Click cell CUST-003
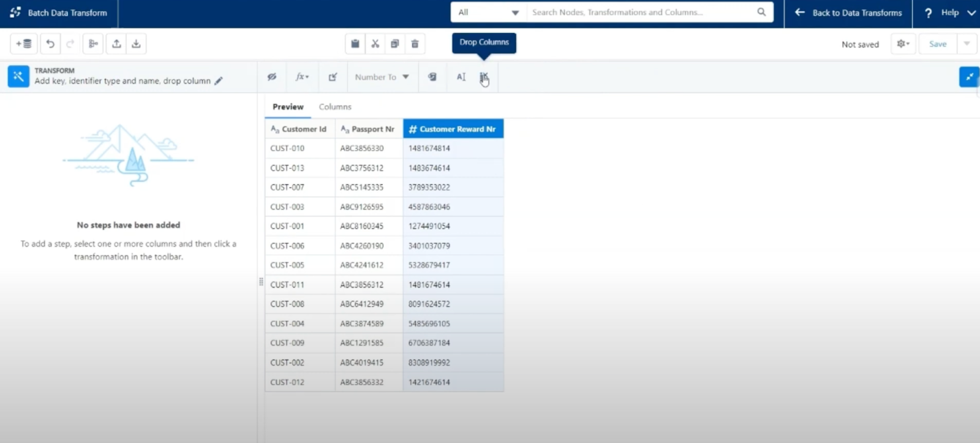980x443 pixels. (x=300, y=207)
